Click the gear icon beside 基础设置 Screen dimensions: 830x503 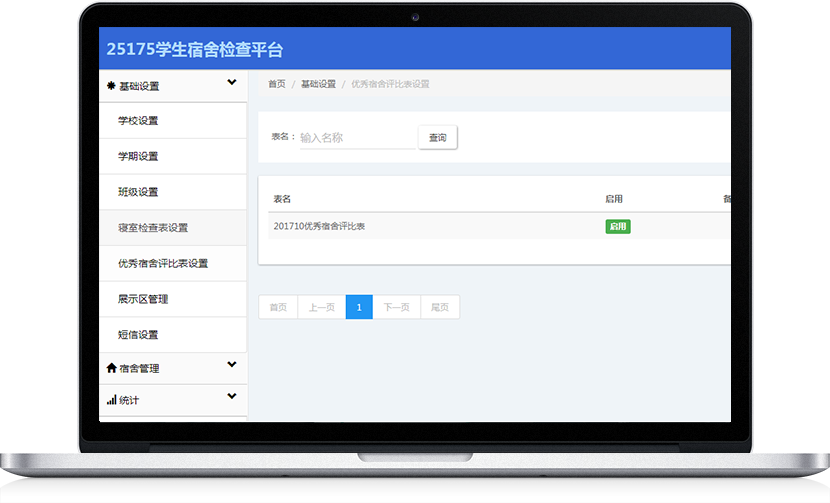pyautogui.click(x=111, y=86)
